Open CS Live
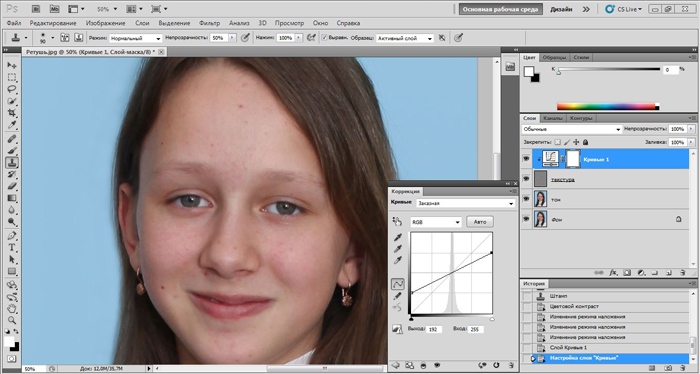The width and height of the screenshot is (700, 374). point(624,9)
